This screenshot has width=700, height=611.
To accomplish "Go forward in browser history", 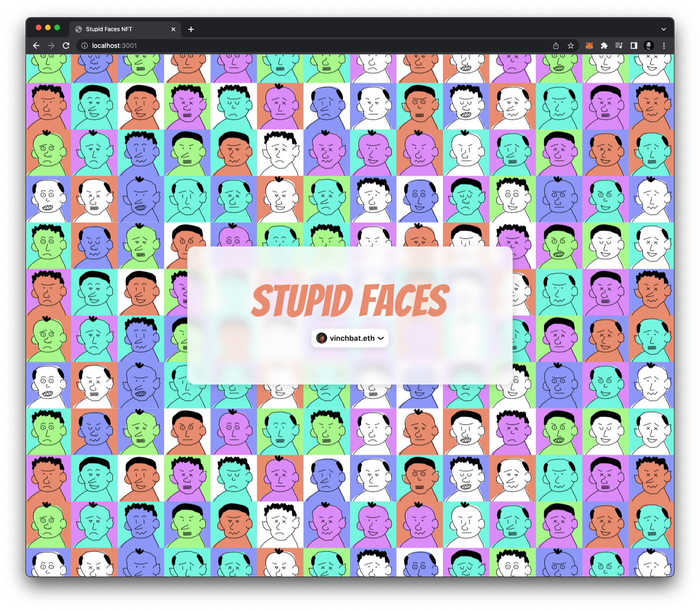I will tap(51, 46).
